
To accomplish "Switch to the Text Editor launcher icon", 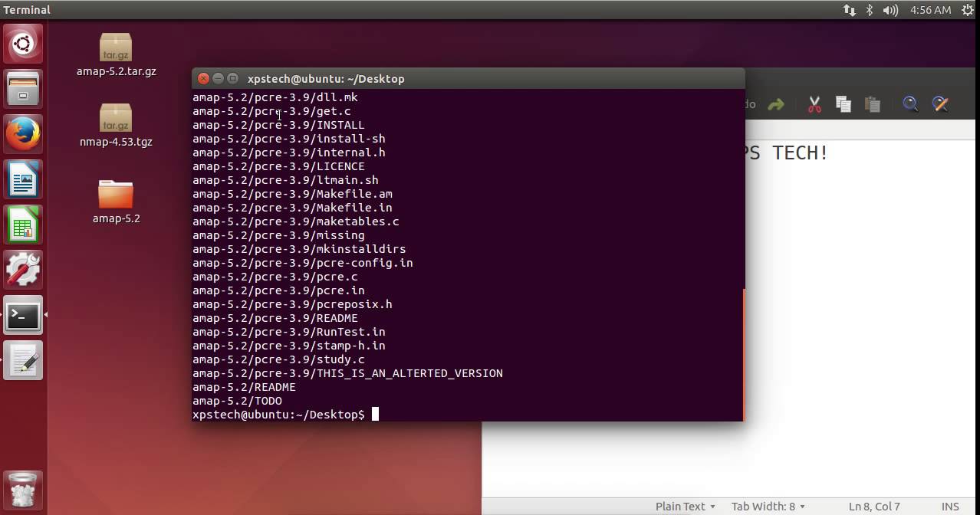I will click(23, 360).
